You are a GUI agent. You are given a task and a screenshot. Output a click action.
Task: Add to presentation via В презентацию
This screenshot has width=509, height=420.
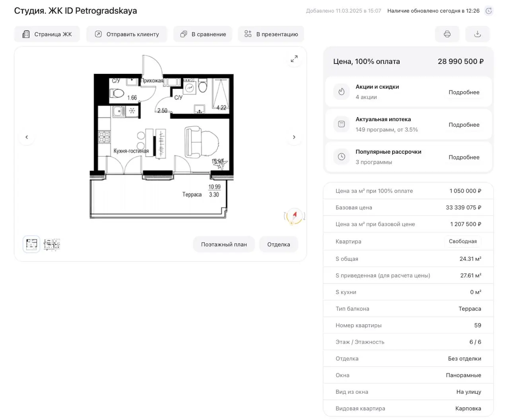(271, 34)
